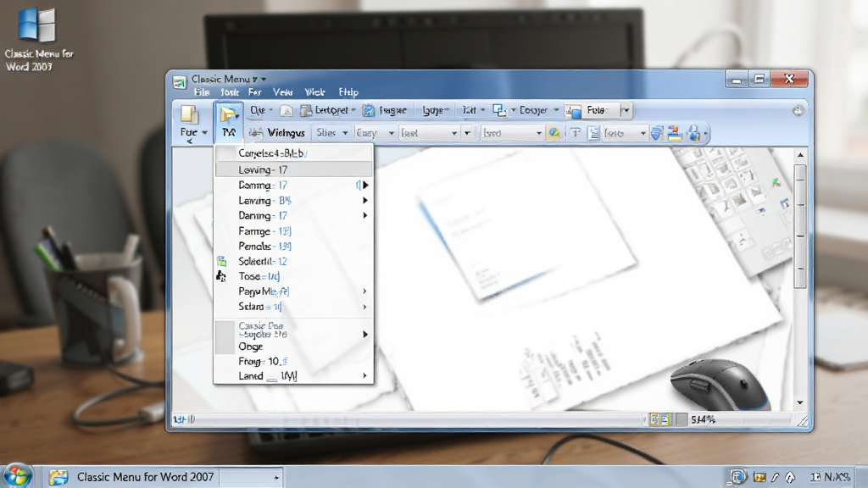Open the Wick menu
Viewport: 868px width, 488px height.
tap(315, 91)
